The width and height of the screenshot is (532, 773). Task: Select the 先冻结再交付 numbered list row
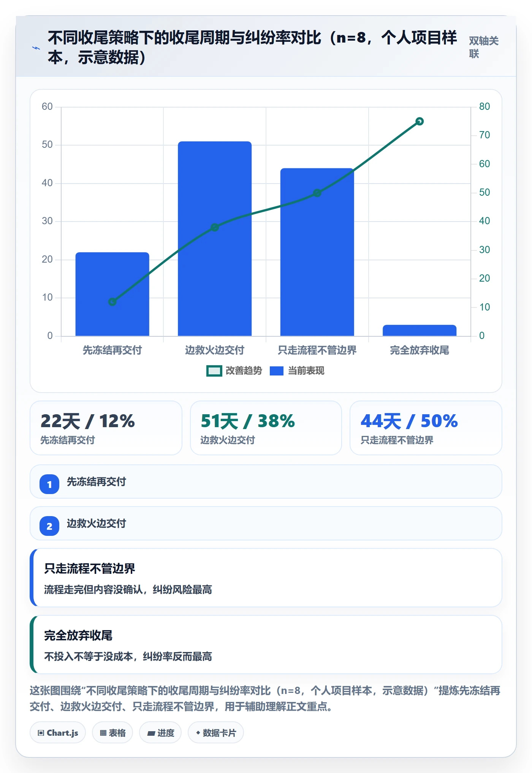pos(266,482)
